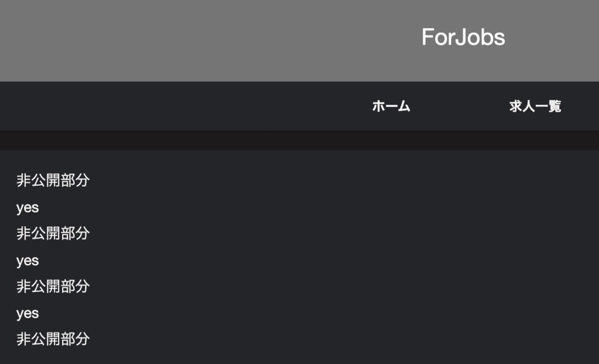Click the yes above the last 非公開部分

(x=27, y=313)
